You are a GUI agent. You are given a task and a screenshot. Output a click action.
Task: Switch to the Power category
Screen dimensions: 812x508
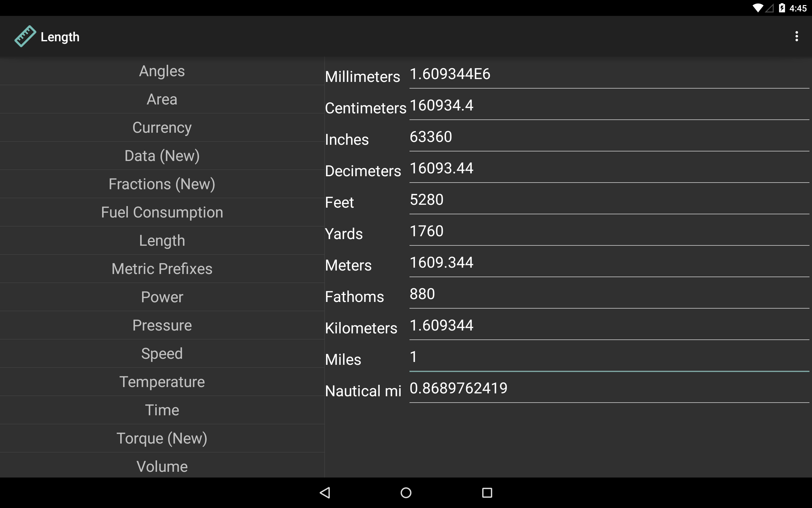coord(162,297)
